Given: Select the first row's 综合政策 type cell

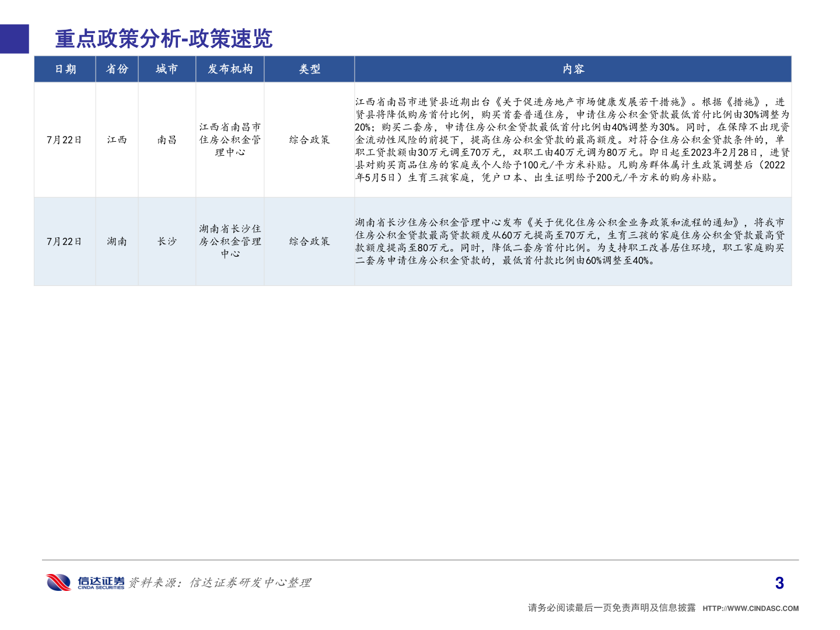Looking at the screenshot, I should tap(310, 140).
